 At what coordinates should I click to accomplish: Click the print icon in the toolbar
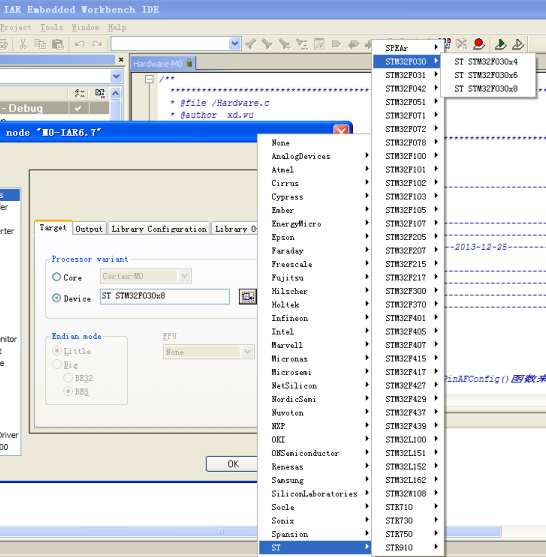(x=4, y=44)
